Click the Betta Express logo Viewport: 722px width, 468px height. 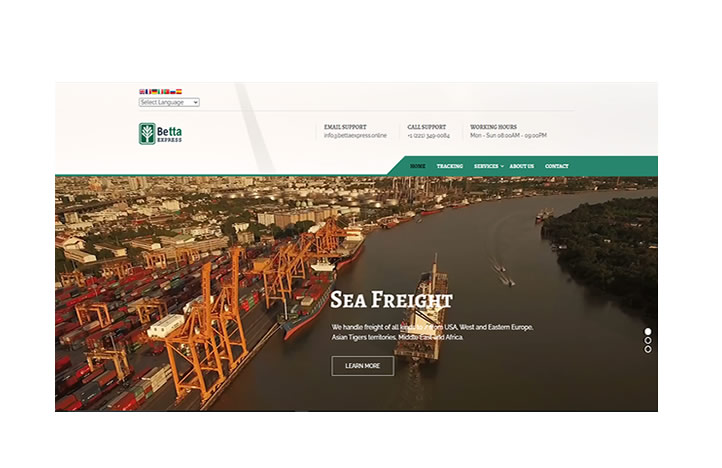(160, 134)
